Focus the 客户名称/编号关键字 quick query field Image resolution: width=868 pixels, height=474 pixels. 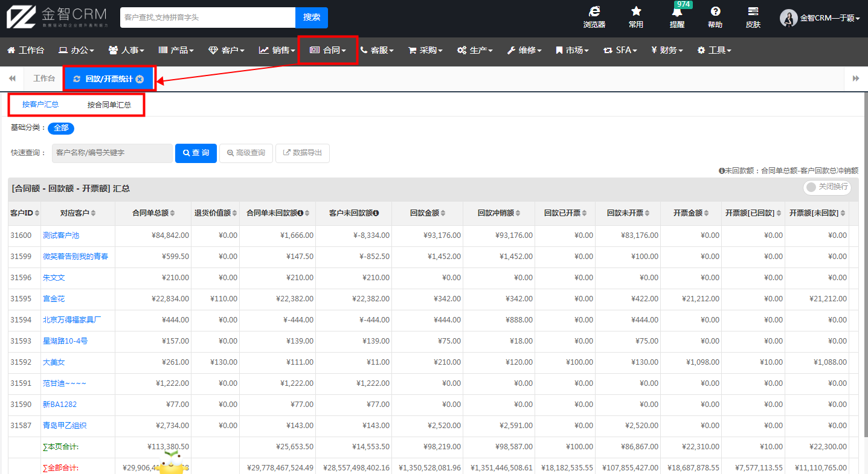pyautogui.click(x=112, y=153)
